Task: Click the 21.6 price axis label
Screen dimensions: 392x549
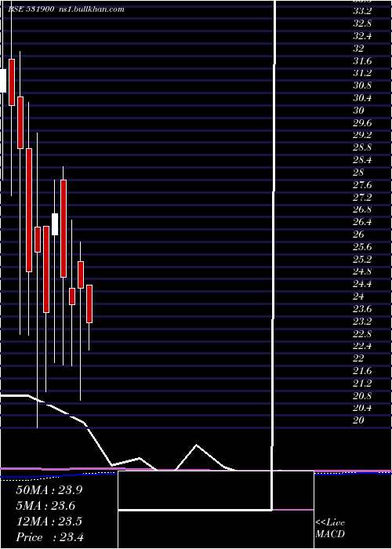Action: [x=362, y=370]
